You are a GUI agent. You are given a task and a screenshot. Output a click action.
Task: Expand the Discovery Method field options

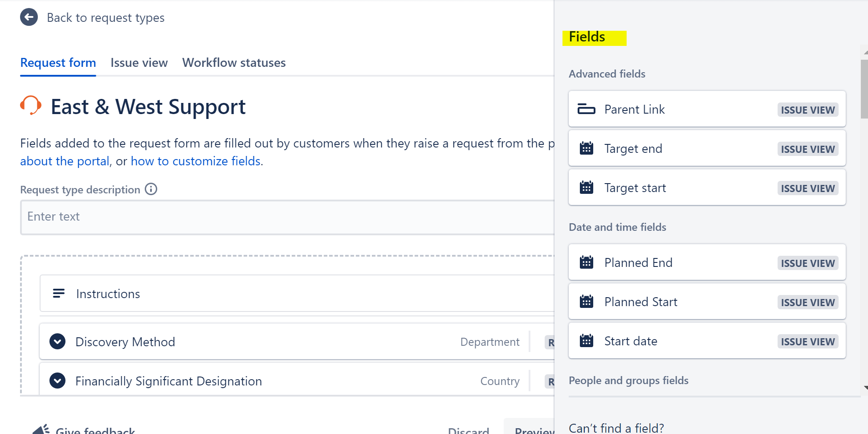(x=57, y=342)
